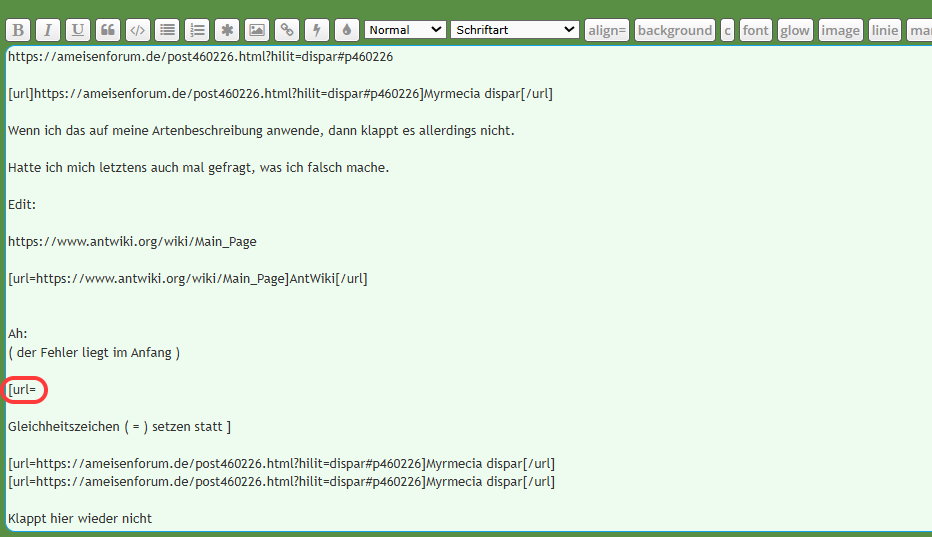Image resolution: width=932 pixels, height=537 pixels.
Task: Insert the background BBCode tag
Action: 674,30
